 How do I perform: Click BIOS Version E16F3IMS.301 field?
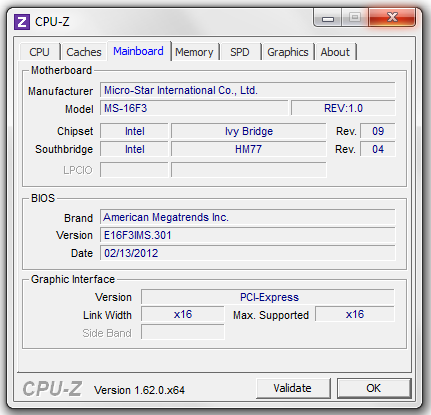coord(248,235)
